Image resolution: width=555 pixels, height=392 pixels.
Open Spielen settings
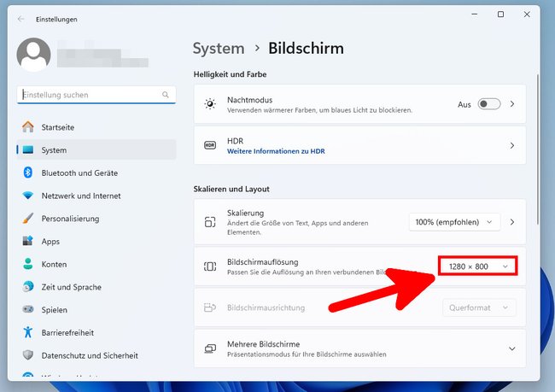96,309
